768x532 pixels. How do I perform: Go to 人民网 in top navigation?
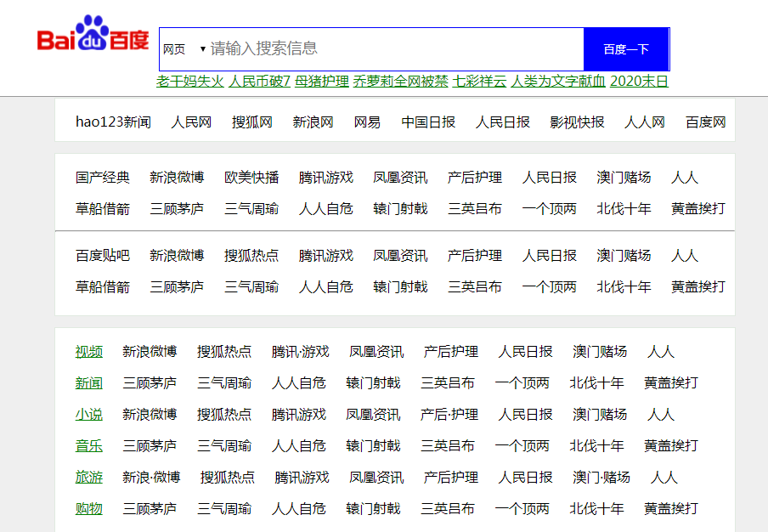[191, 122]
